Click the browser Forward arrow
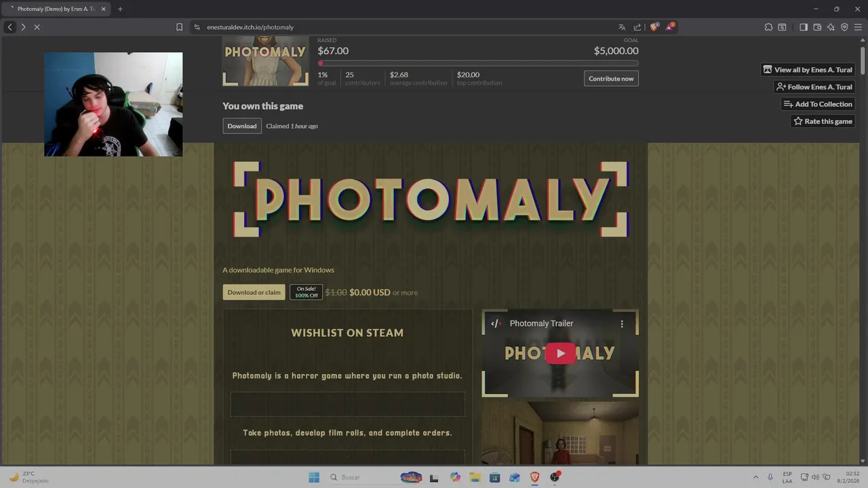Screen dimensions: 868x488 [x=23, y=27]
